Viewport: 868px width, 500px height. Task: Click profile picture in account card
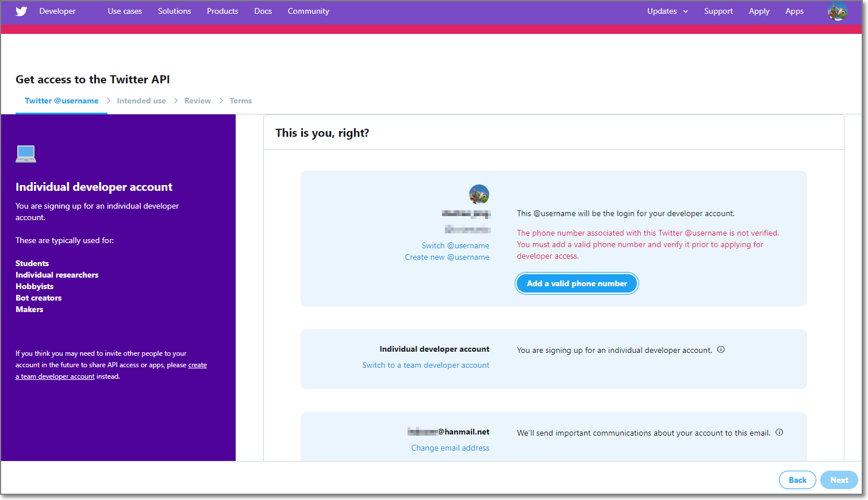tap(479, 194)
